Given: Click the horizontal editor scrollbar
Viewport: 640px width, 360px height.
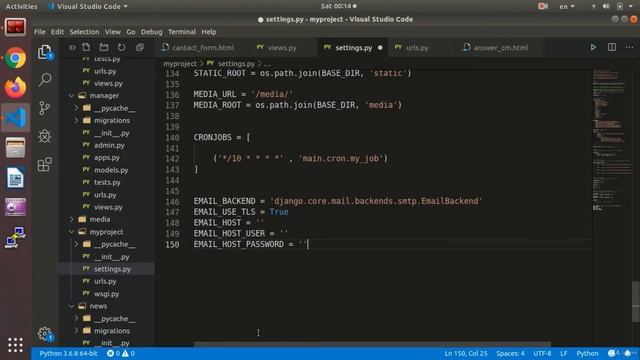Looking at the screenshot, I should (x=371, y=344).
